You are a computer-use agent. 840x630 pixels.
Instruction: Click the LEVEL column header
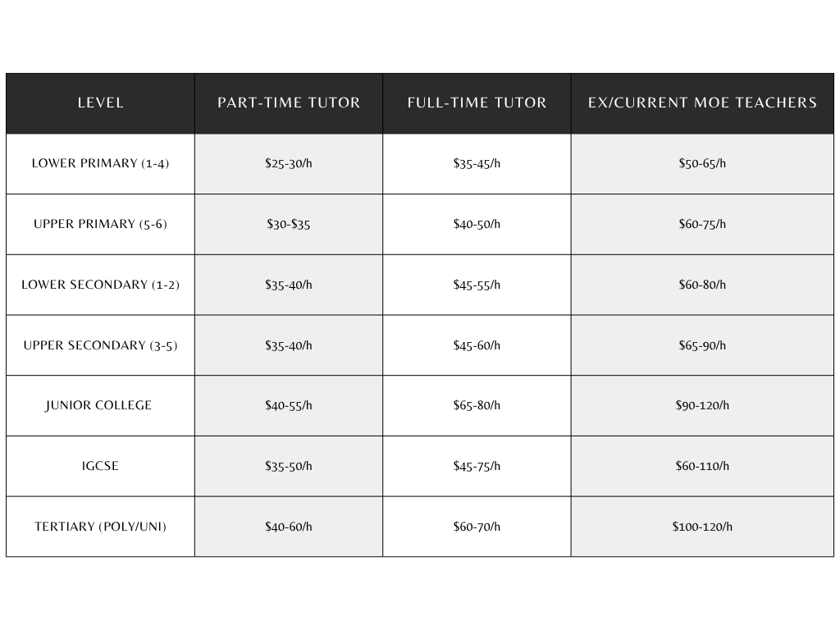[100, 103]
